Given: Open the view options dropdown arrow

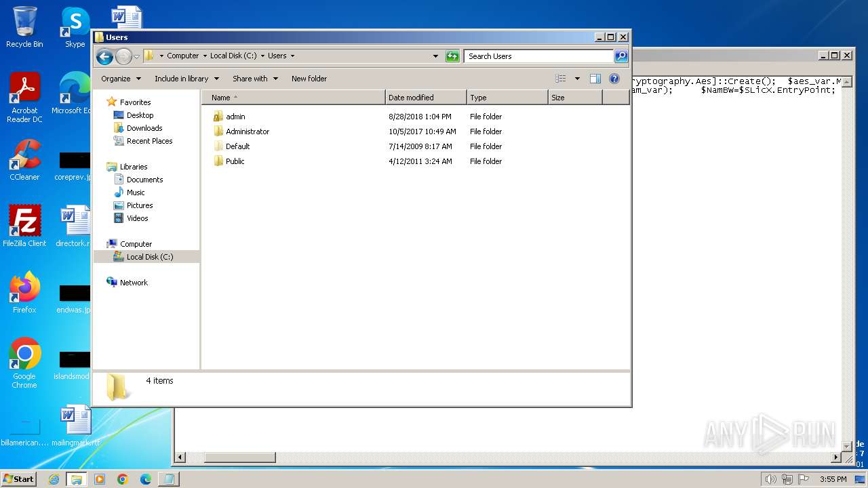Looking at the screenshot, I should 577,79.
